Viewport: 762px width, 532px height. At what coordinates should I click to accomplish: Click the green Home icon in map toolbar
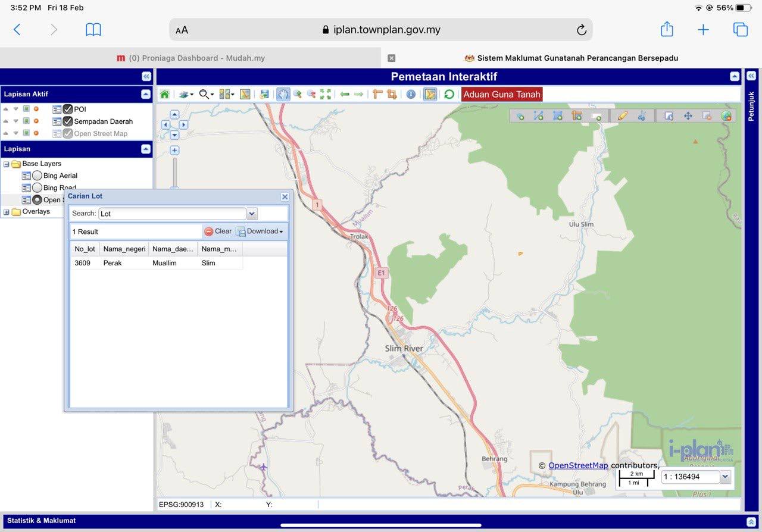164,95
